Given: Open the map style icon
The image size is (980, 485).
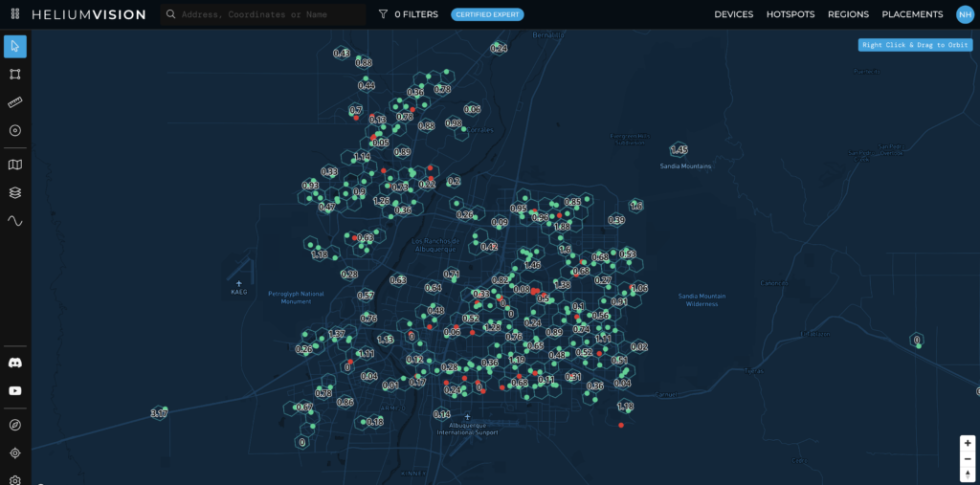Looking at the screenshot, I should click(15, 165).
